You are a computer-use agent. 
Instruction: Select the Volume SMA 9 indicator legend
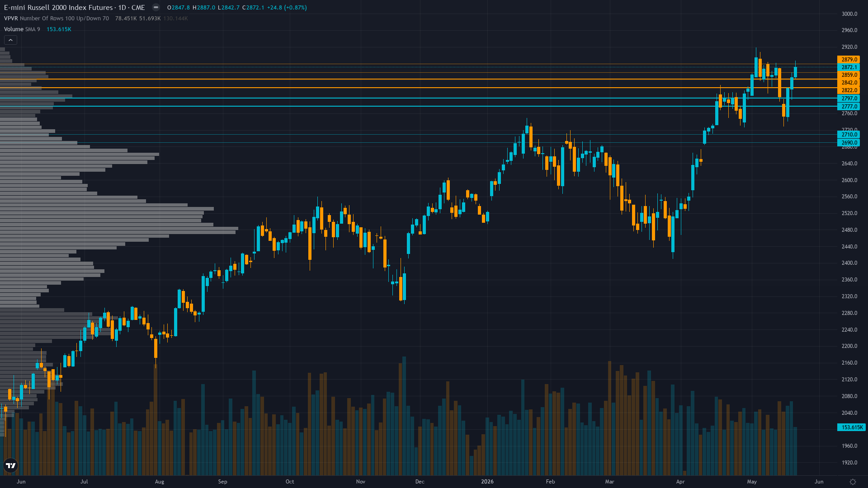coord(22,29)
